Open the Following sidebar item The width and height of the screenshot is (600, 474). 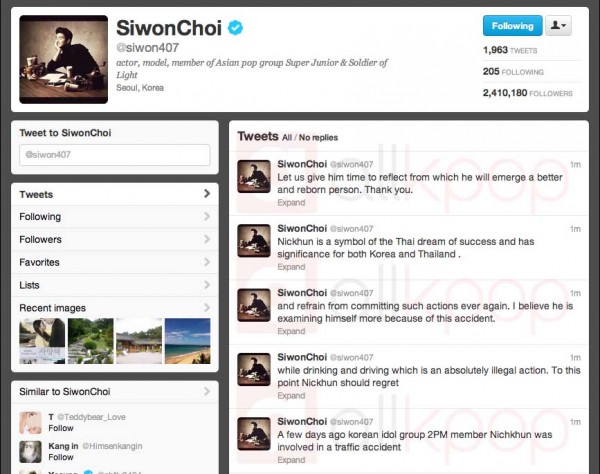115,217
